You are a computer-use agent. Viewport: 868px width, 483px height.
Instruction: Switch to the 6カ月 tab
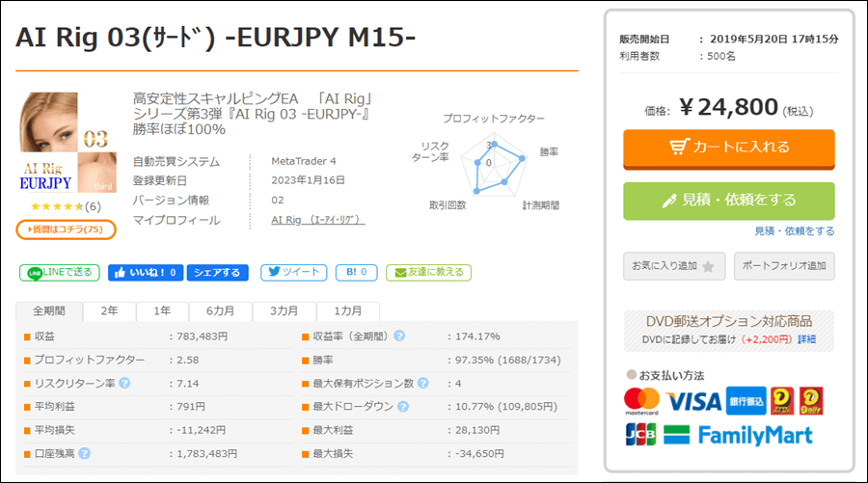(x=220, y=311)
